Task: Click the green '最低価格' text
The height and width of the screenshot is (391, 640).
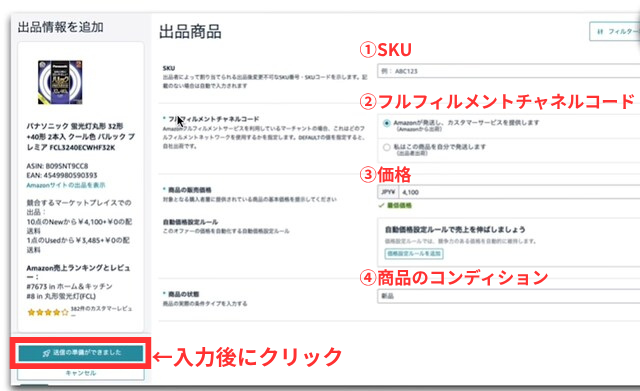Action: pyautogui.click(x=399, y=205)
